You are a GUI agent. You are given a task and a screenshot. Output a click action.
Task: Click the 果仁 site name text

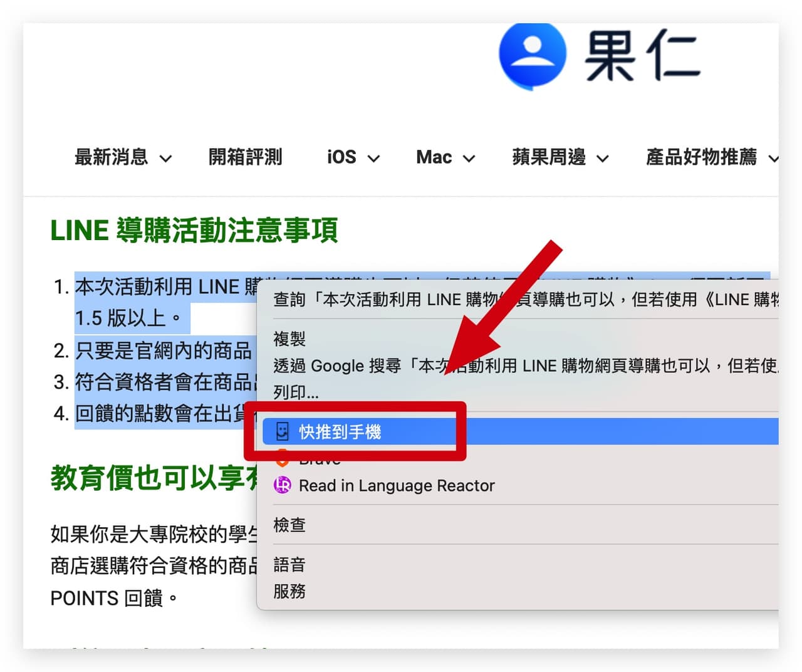pos(642,56)
